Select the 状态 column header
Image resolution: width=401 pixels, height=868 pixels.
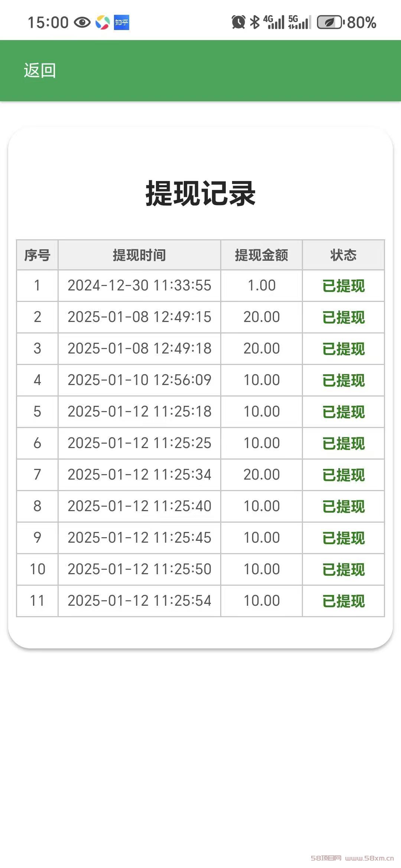pyautogui.click(x=343, y=255)
